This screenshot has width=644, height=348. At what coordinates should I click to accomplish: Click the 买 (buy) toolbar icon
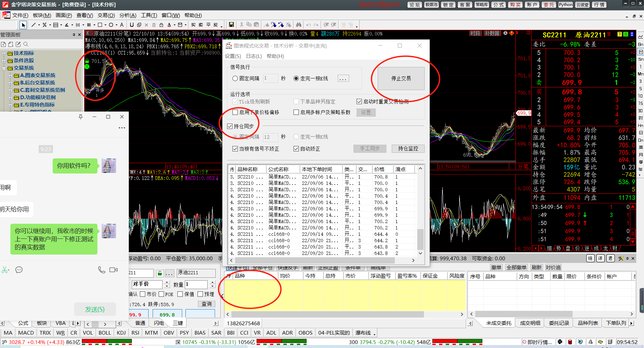pos(194,25)
